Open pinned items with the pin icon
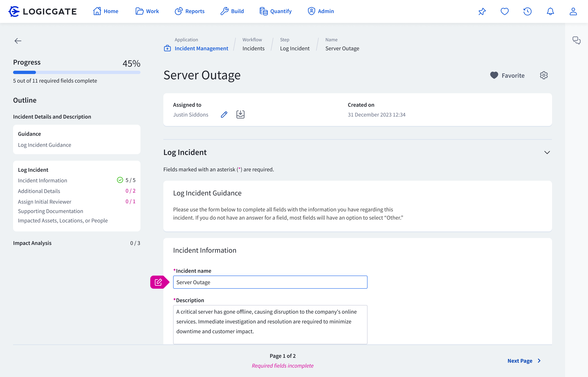Viewport: 588px width, 377px height. 482,11
